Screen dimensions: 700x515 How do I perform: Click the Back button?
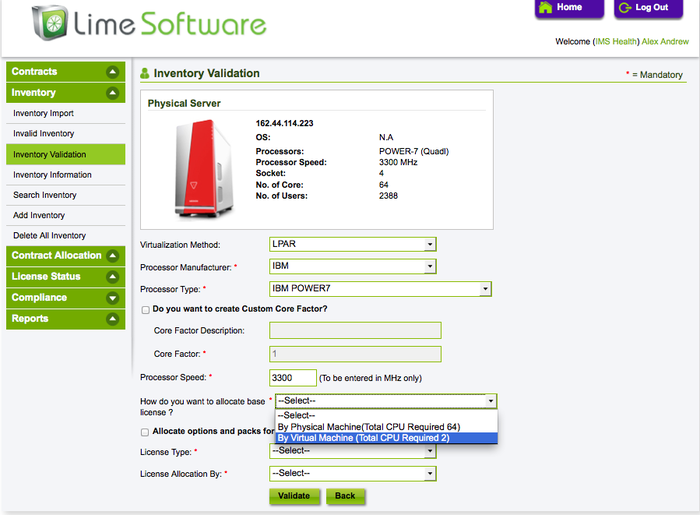[x=345, y=496]
